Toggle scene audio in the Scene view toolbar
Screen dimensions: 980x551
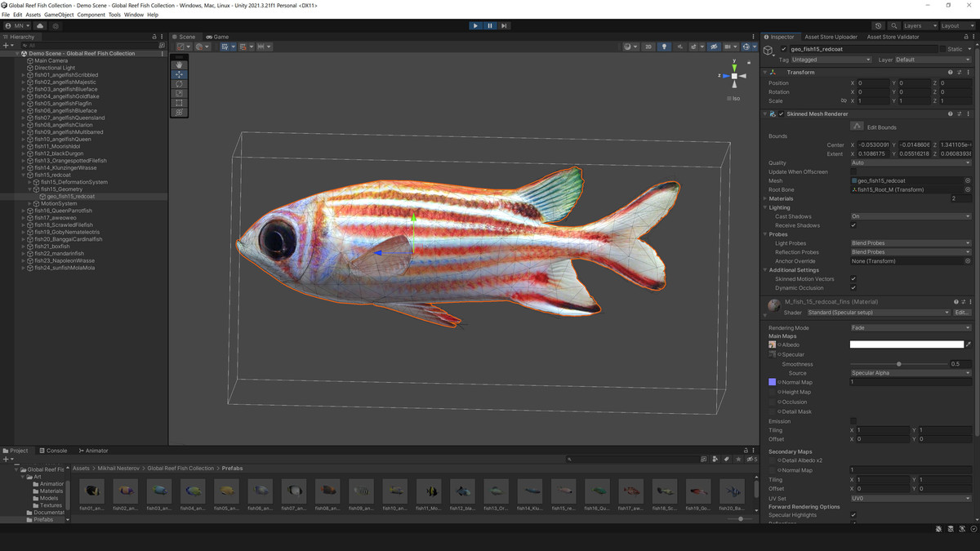(x=680, y=46)
